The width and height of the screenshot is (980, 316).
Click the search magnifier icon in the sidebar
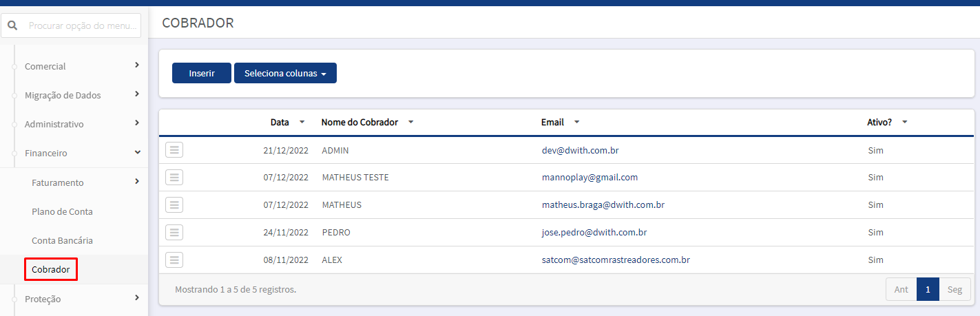[12, 25]
